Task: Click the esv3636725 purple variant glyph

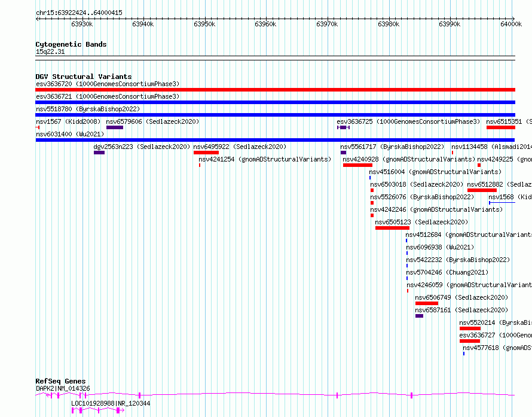Action: tap(343, 127)
